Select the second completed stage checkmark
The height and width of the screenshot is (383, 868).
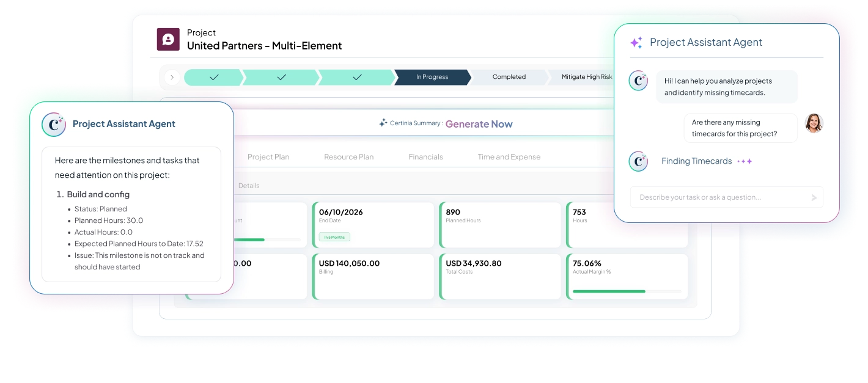(281, 78)
